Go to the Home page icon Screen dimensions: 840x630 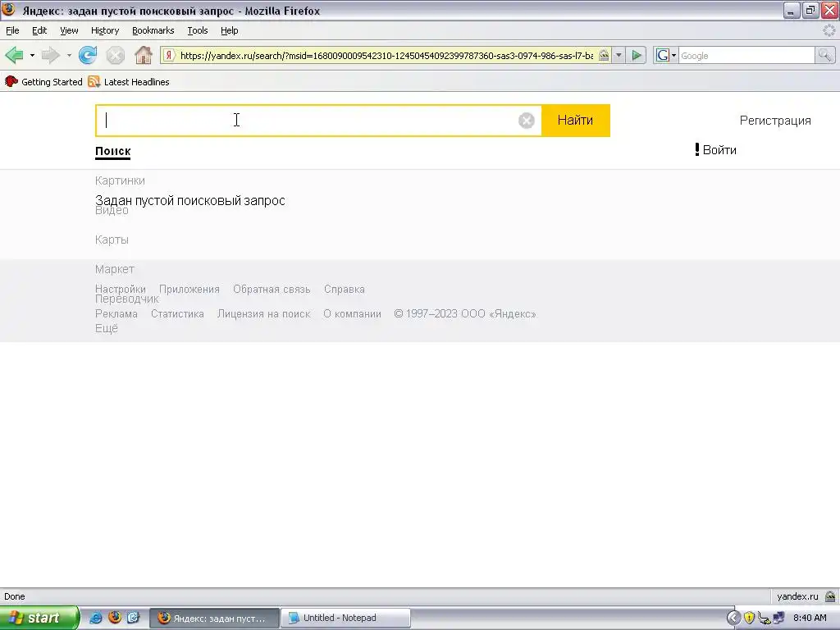143,55
